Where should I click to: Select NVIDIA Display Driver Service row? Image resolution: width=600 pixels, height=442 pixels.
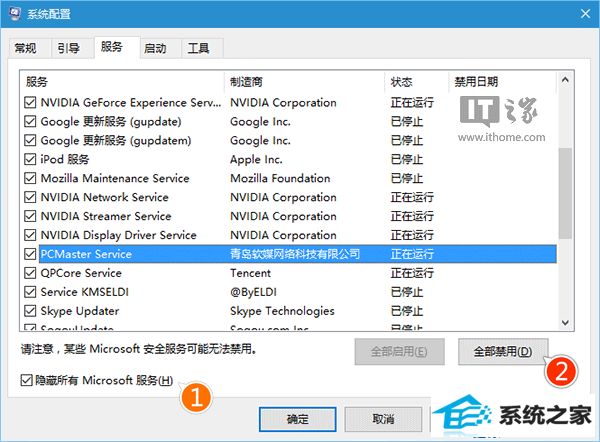[x=289, y=235]
